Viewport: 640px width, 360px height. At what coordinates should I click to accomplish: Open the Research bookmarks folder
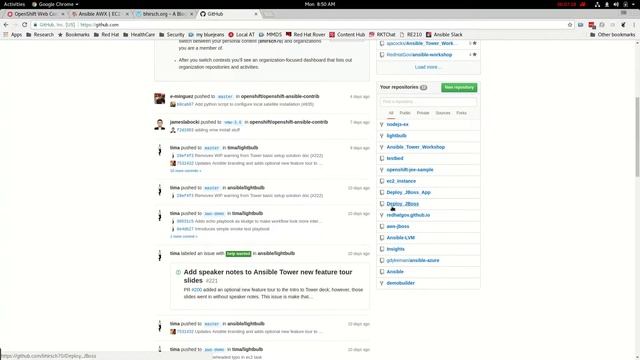40,35
